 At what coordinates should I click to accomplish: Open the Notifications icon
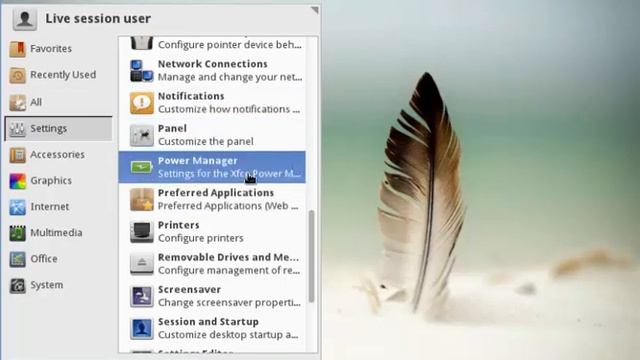[142, 103]
